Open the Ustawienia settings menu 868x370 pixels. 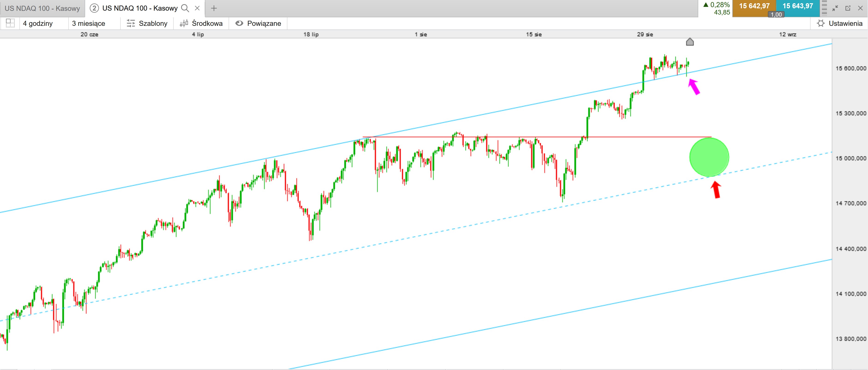click(x=840, y=23)
